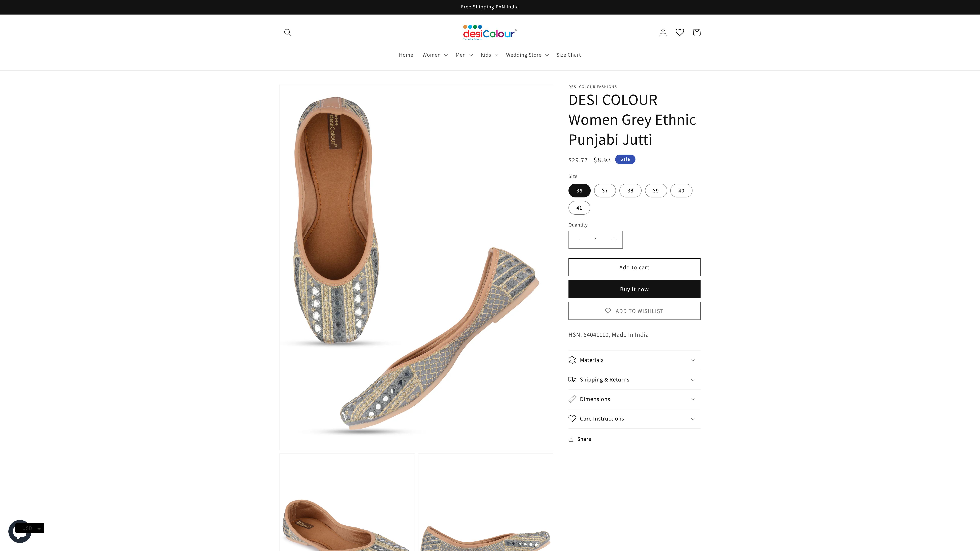Image resolution: width=980 pixels, height=551 pixels.
Task: Expand the Materials section
Action: [634, 360]
